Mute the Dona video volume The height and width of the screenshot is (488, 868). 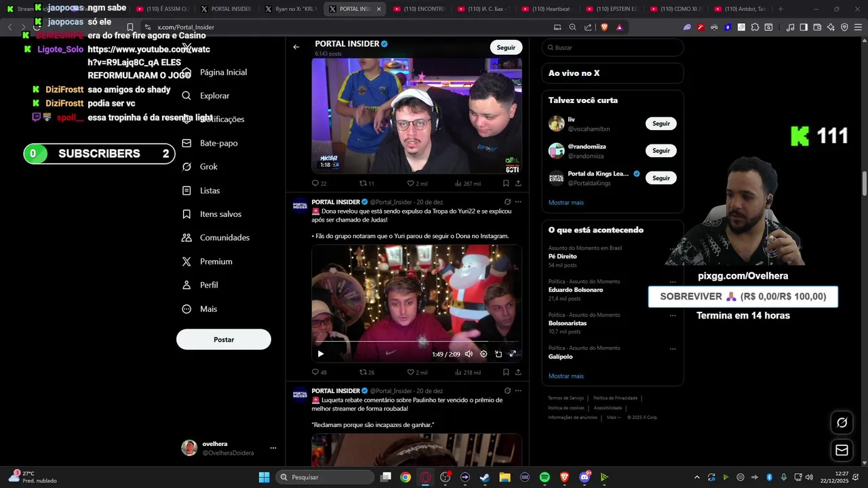pos(469,354)
